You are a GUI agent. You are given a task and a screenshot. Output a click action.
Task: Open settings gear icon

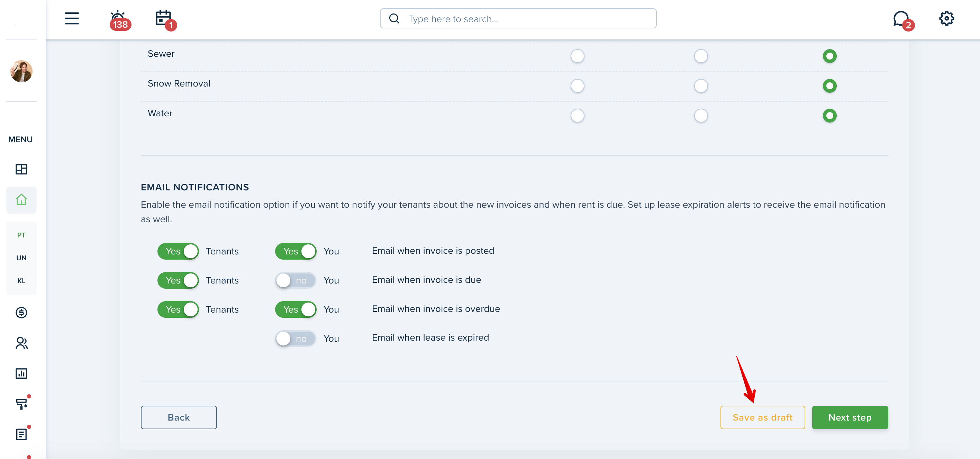(946, 18)
